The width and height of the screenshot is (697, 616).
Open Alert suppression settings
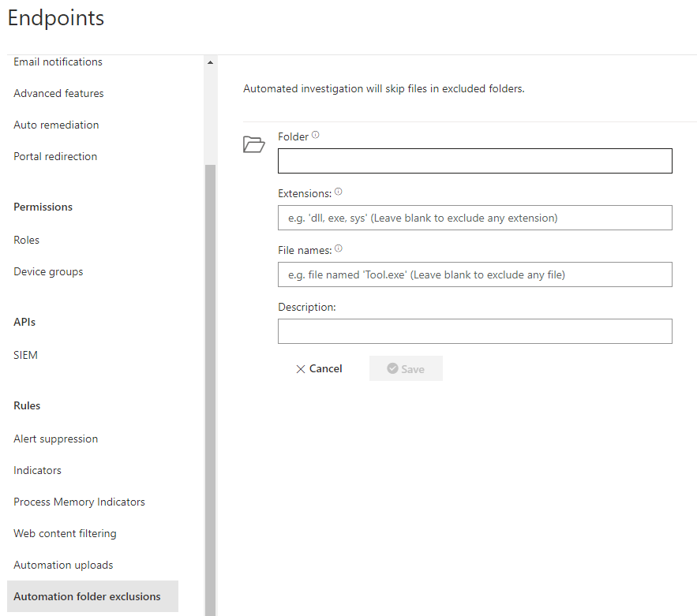56,439
